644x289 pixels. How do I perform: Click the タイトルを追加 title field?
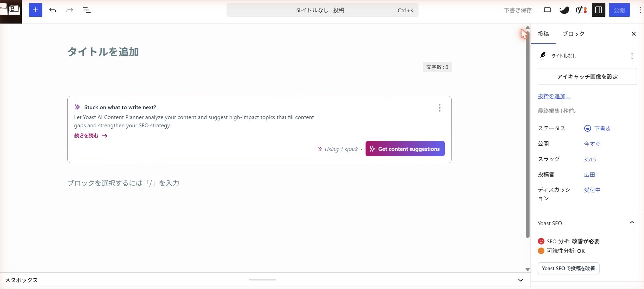tap(260, 52)
